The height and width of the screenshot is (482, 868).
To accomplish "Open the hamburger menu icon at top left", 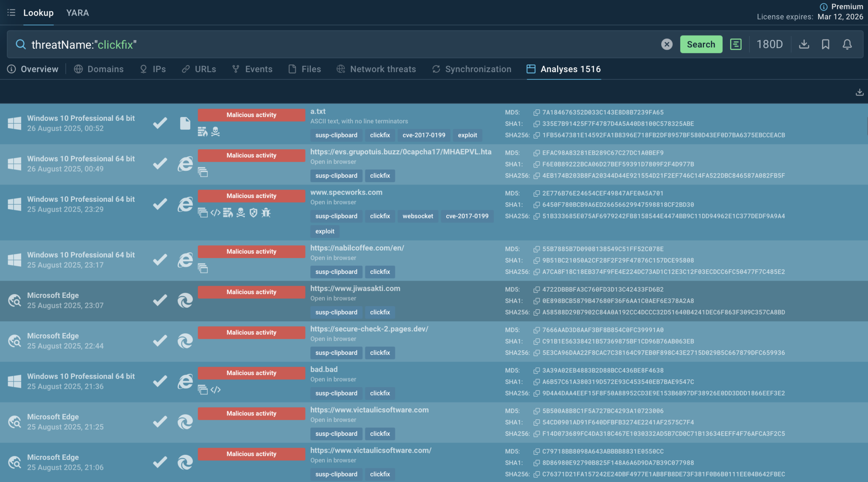I will 11,13.
